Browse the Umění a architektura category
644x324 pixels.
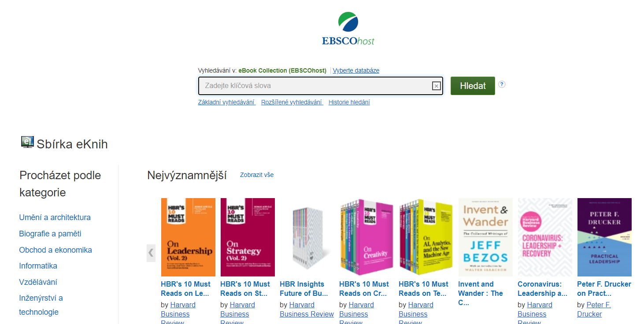[x=55, y=217]
